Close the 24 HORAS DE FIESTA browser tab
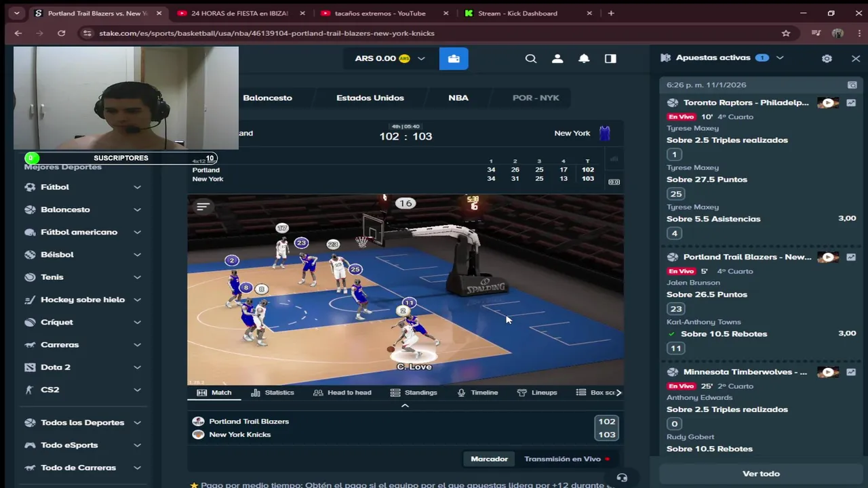This screenshot has width=868, height=488. (x=302, y=13)
